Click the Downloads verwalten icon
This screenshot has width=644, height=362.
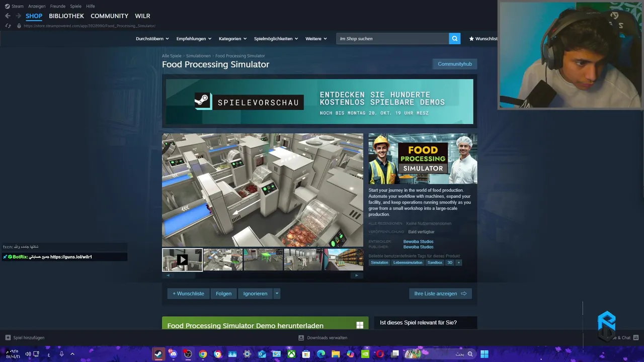(301, 337)
